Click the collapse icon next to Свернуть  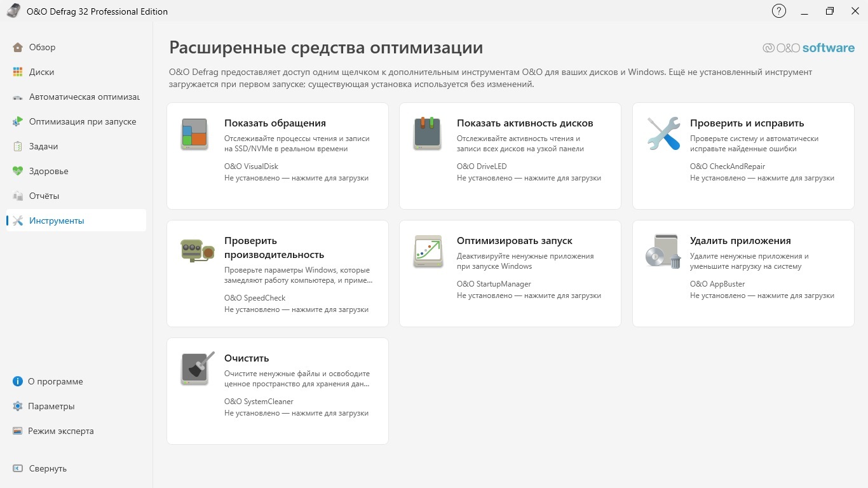point(18,468)
